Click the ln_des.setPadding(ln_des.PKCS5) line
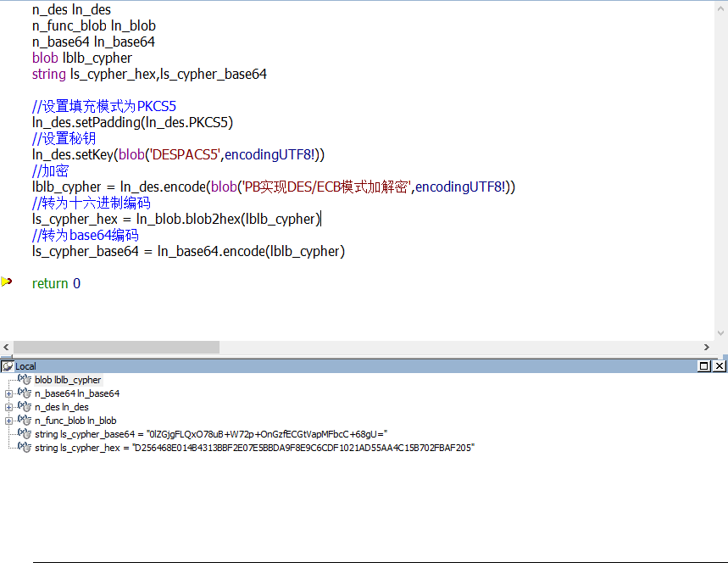This screenshot has height=563, width=728. tap(132, 123)
